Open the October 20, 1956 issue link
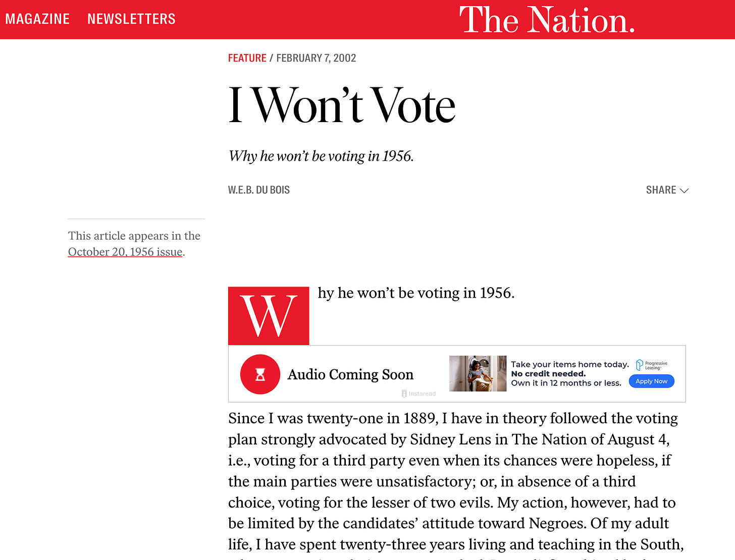This screenshot has width=735, height=560. (125, 252)
